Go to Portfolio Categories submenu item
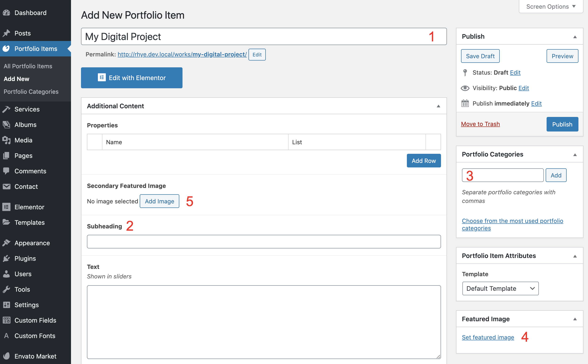The width and height of the screenshot is (588, 364). click(31, 92)
